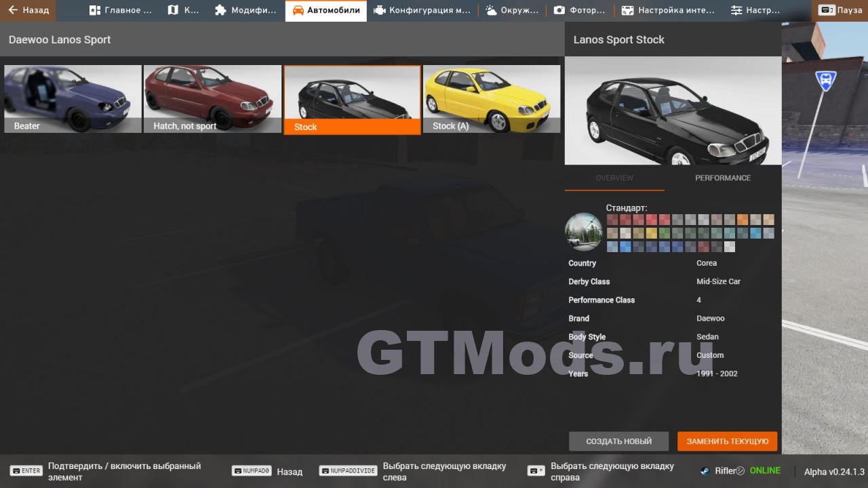
Task: Open the Конфигурация м... tab
Action: click(422, 10)
